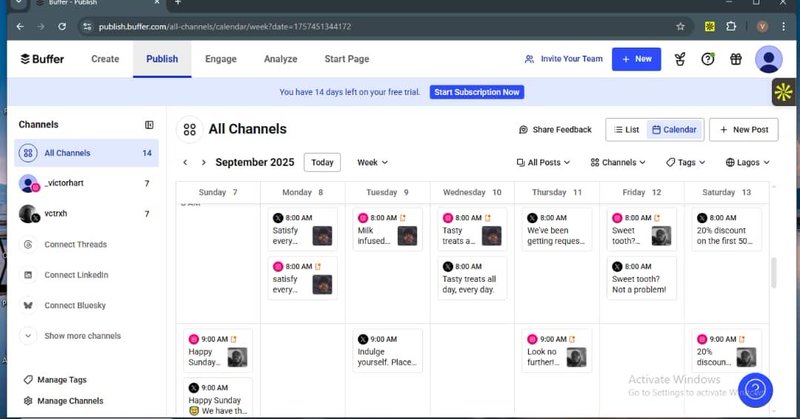The height and width of the screenshot is (419, 800).
Task: Go to next week arrow
Action: pos(204,162)
